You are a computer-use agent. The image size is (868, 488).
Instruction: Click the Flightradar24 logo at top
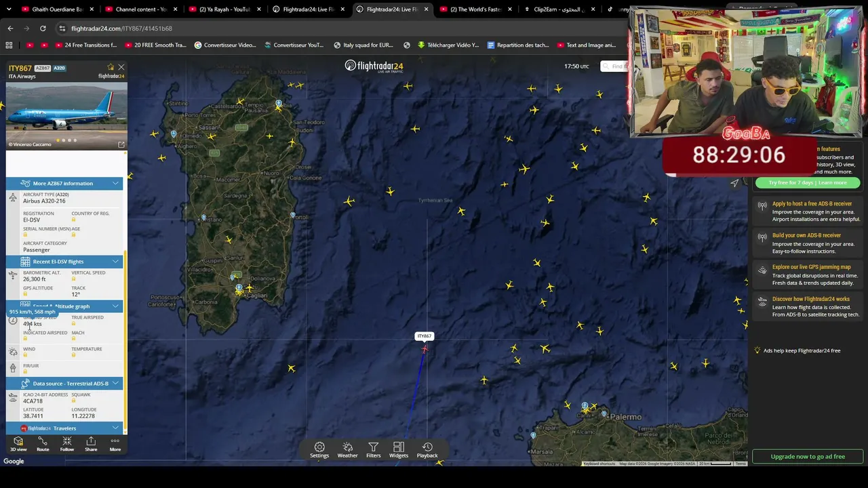(x=374, y=66)
